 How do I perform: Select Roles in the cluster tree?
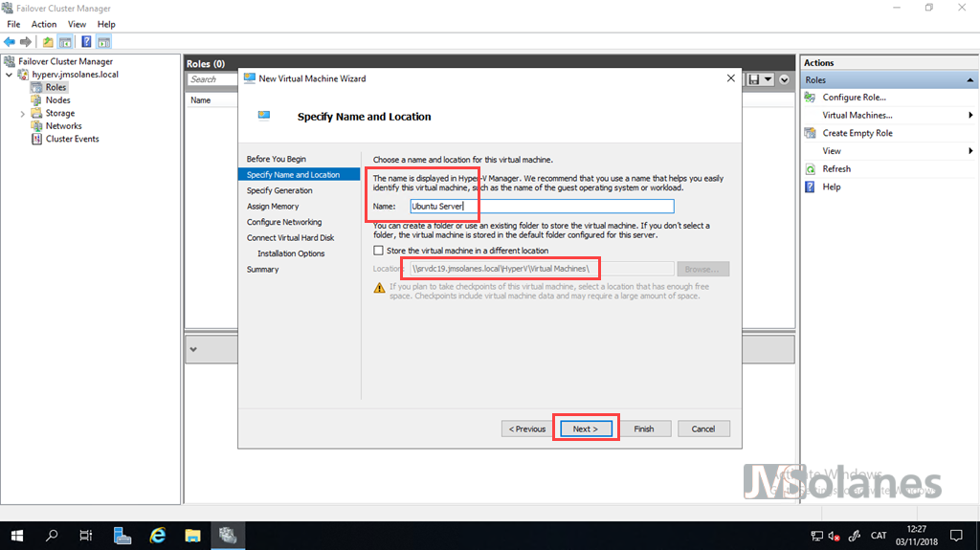(x=56, y=87)
